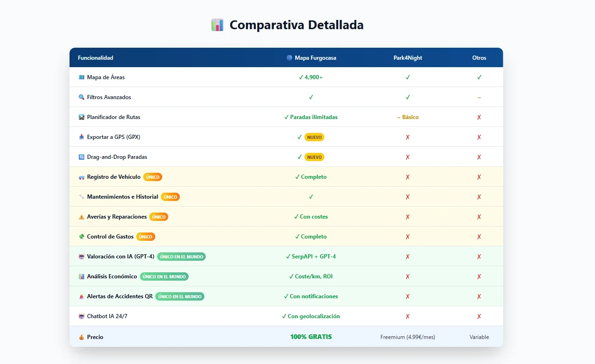Image resolution: width=595 pixels, height=364 pixels.
Task: Click the bar chart icon in the page title
Action: click(217, 25)
